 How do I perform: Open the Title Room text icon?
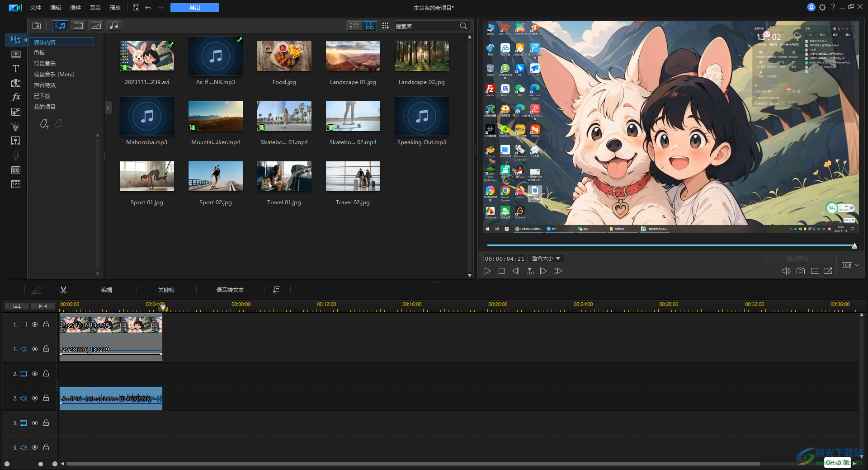16,69
